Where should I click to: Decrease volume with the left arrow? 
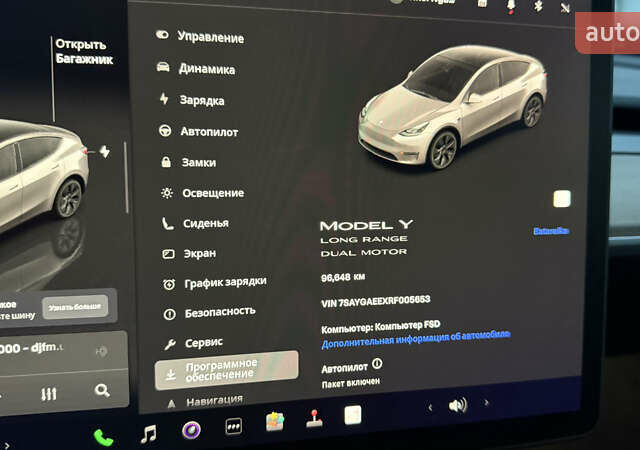[x=430, y=408]
